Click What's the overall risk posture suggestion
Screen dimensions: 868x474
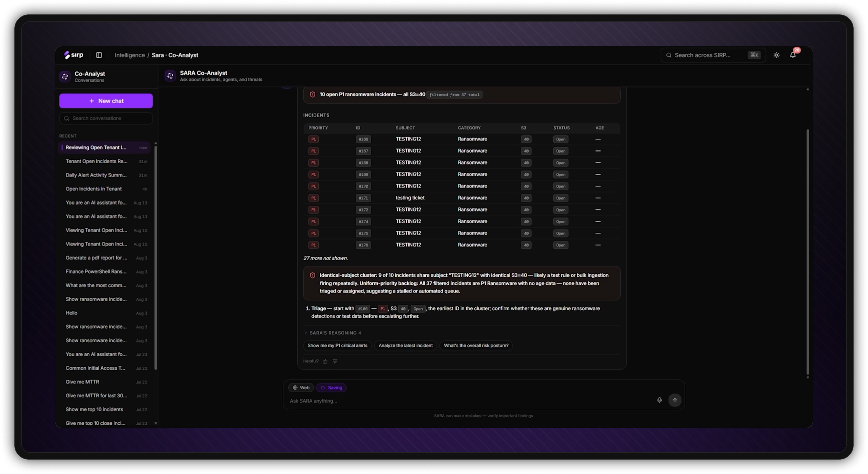(x=476, y=346)
